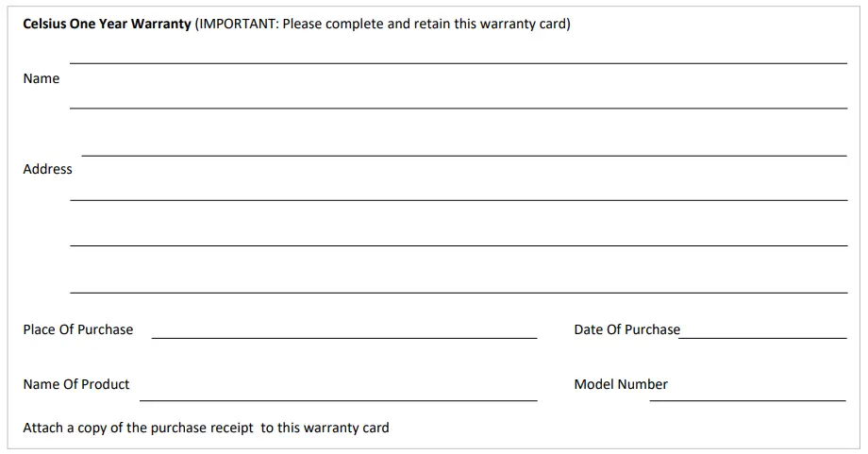
Task: Click the "Model Number" label
Action: pyautogui.click(x=621, y=385)
